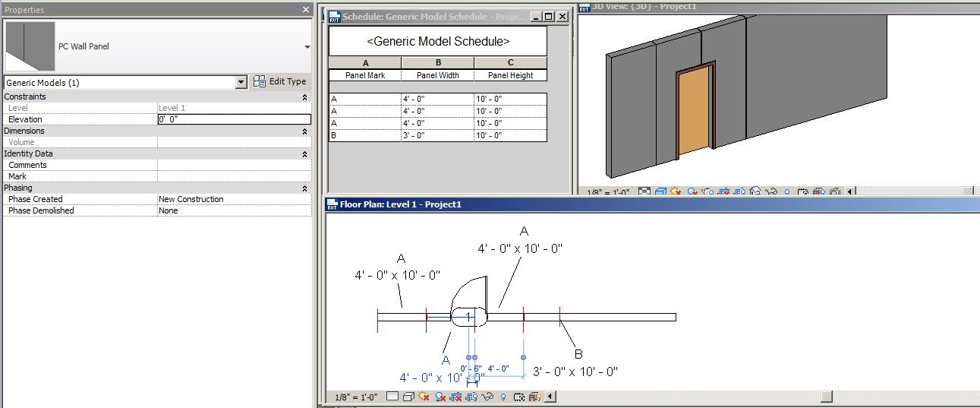The width and height of the screenshot is (980, 408).
Task: Click Edit Type button
Action: (279, 82)
